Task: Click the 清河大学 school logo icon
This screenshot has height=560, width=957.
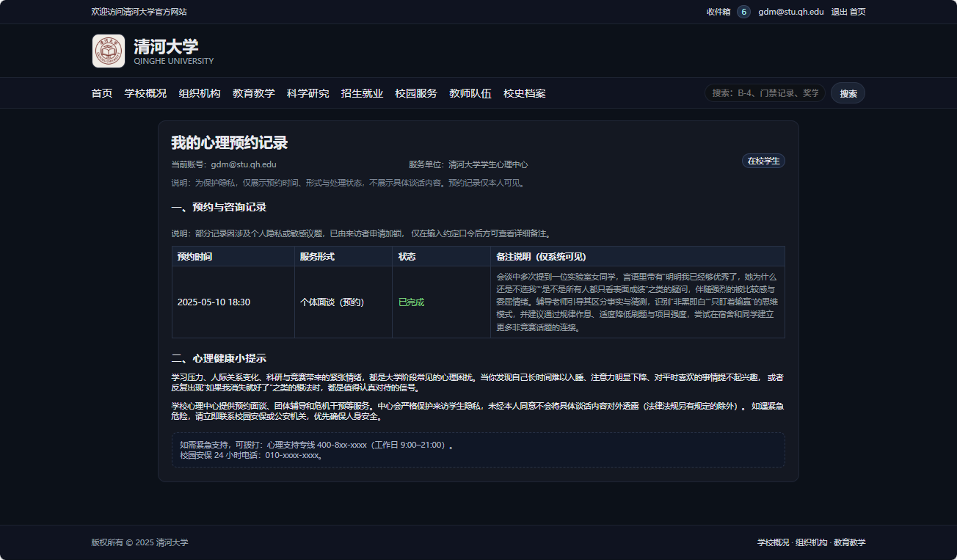Action: coord(109,51)
